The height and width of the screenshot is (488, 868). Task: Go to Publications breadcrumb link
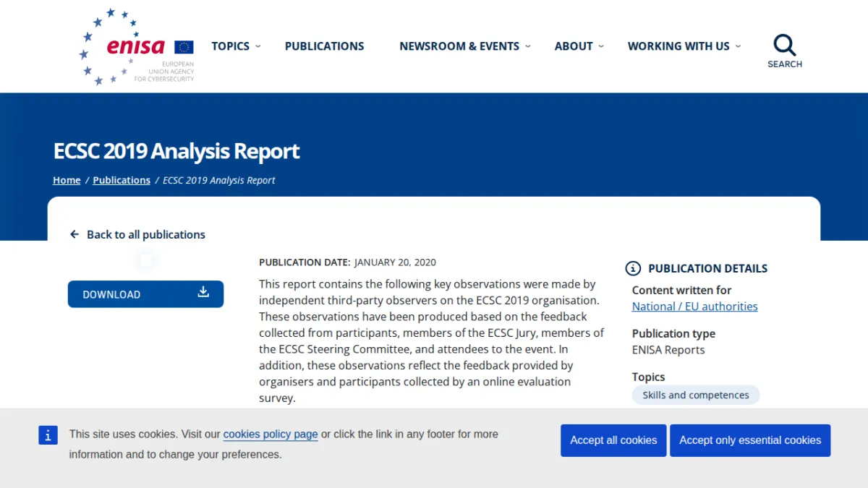(122, 180)
